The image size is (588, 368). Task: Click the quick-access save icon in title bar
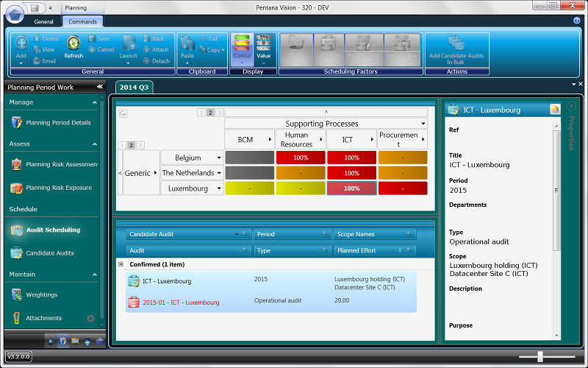click(35, 8)
